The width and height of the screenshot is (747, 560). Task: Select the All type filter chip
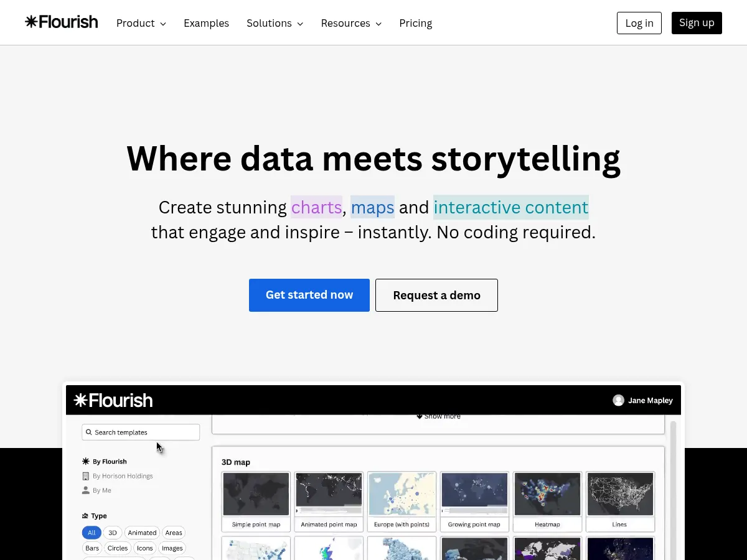click(92, 533)
